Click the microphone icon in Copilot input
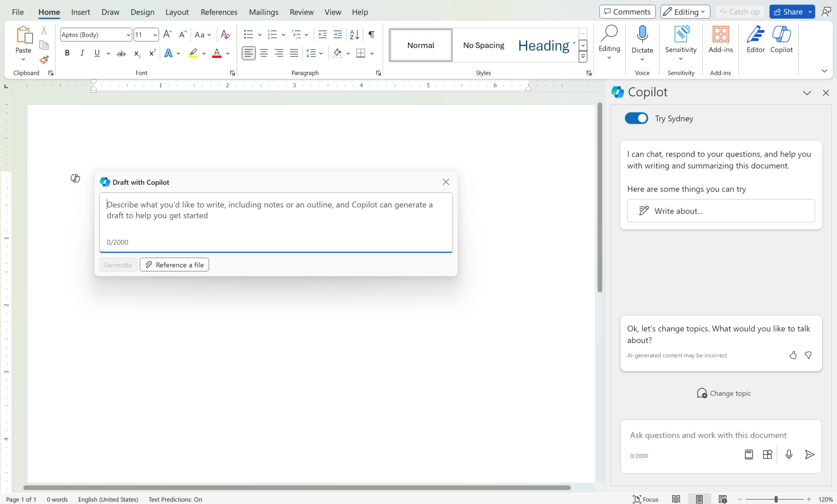The width and height of the screenshot is (837, 504). click(788, 454)
